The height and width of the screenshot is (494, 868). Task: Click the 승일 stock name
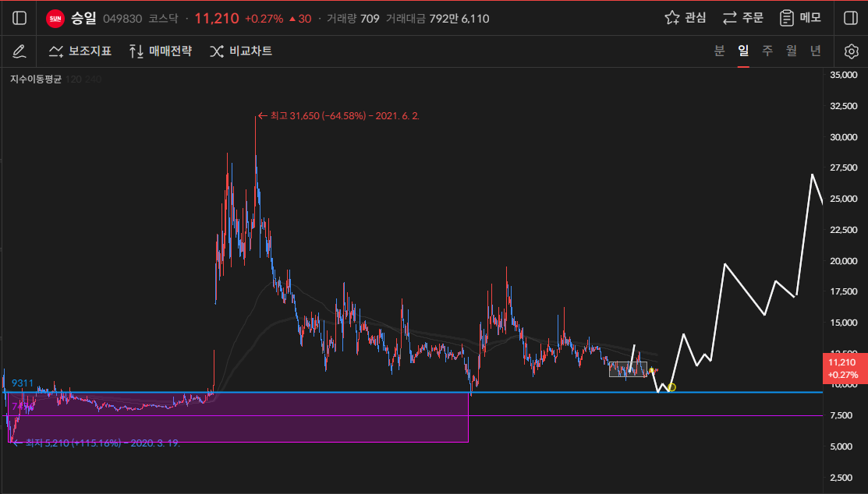83,18
